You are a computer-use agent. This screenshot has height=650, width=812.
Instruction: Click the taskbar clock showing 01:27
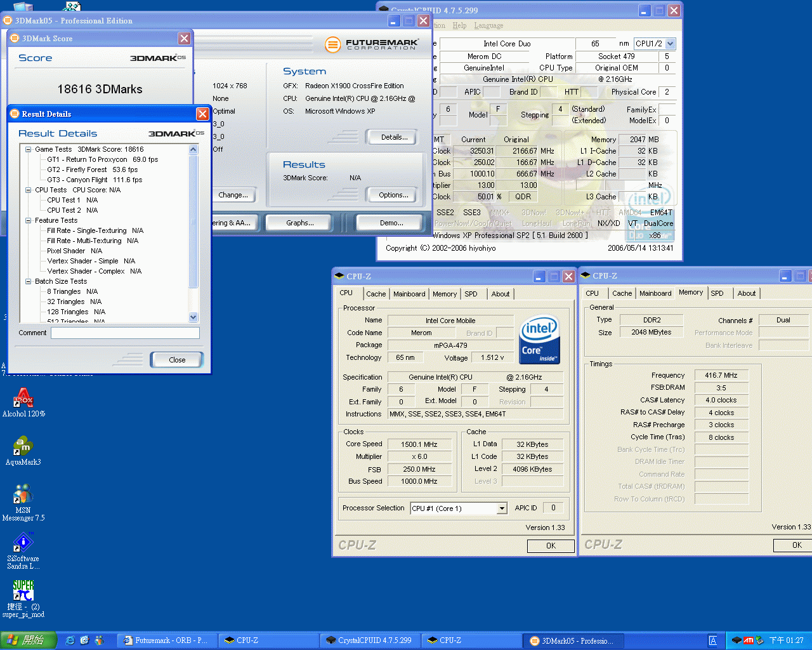[x=786, y=640]
